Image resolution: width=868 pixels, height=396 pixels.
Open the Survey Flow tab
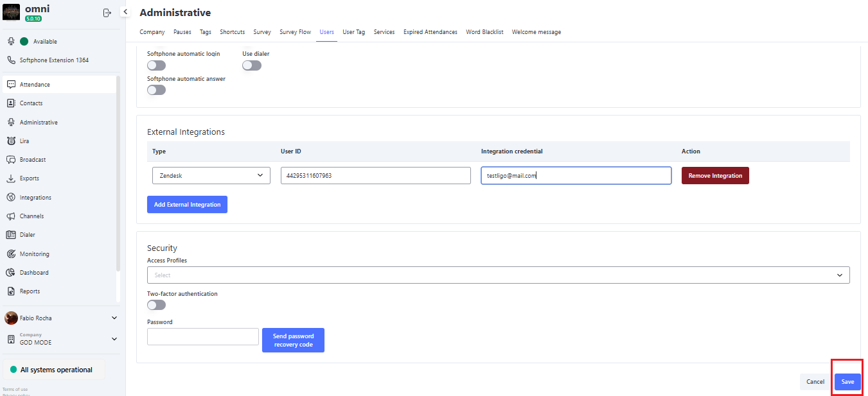296,32
